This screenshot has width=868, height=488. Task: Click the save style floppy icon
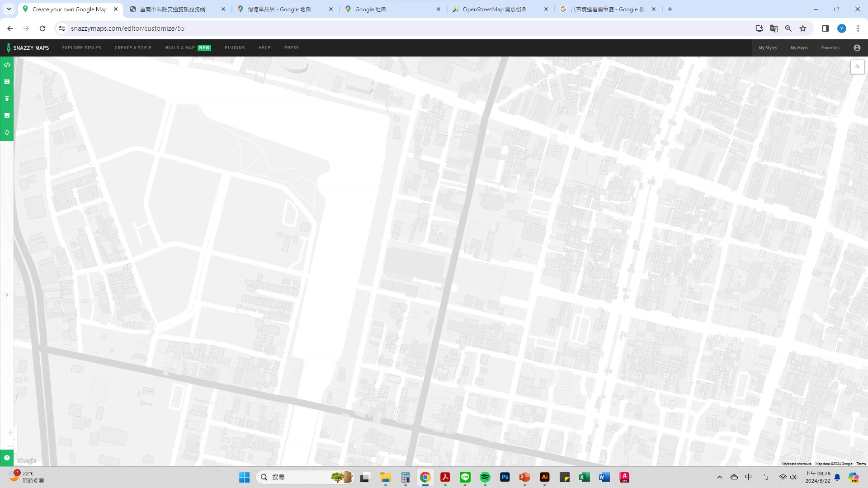click(7, 82)
